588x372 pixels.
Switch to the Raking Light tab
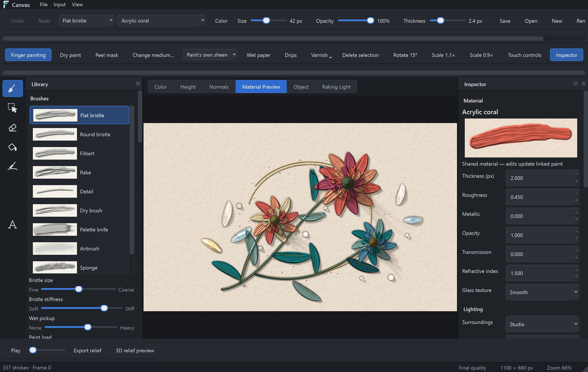click(336, 87)
